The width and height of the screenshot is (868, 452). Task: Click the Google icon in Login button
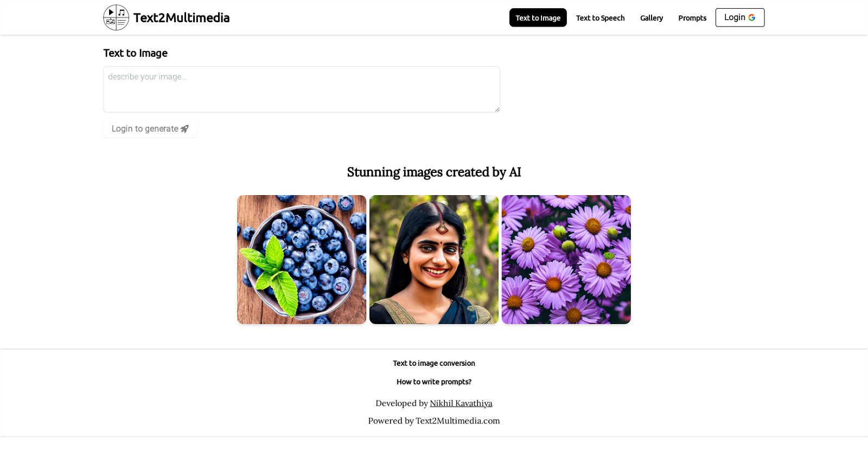(x=752, y=17)
